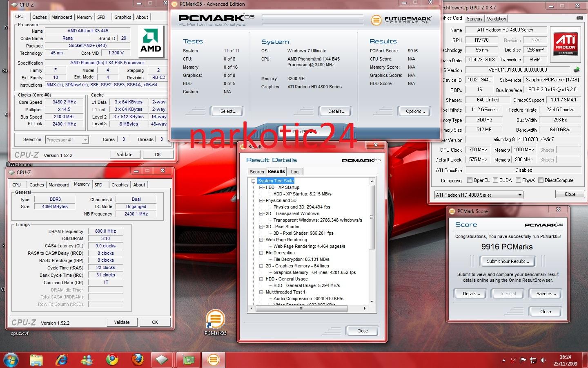Open the Windows Start orb
Image resolution: width=588 pixels, height=368 pixels.
coord(11,360)
